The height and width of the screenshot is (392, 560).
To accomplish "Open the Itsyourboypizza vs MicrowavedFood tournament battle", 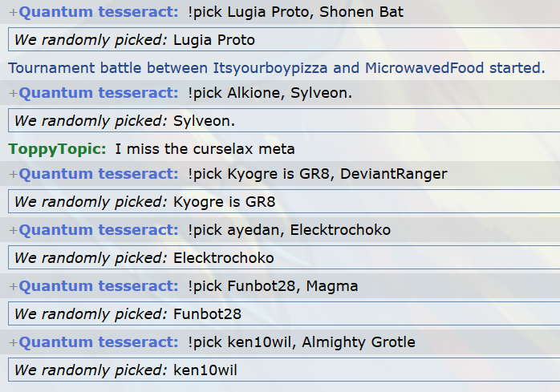I will pyautogui.click(x=276, y=67).
